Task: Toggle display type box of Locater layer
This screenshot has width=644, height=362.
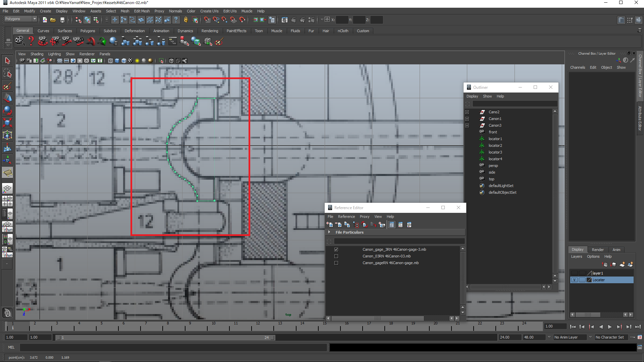Action: pos(582,280)
